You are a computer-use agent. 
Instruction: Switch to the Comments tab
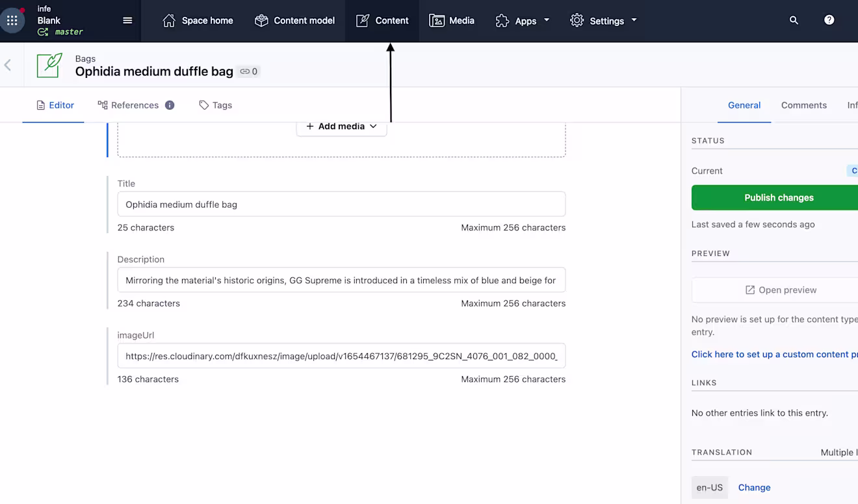pyautogui.click(x=803, y=105)
